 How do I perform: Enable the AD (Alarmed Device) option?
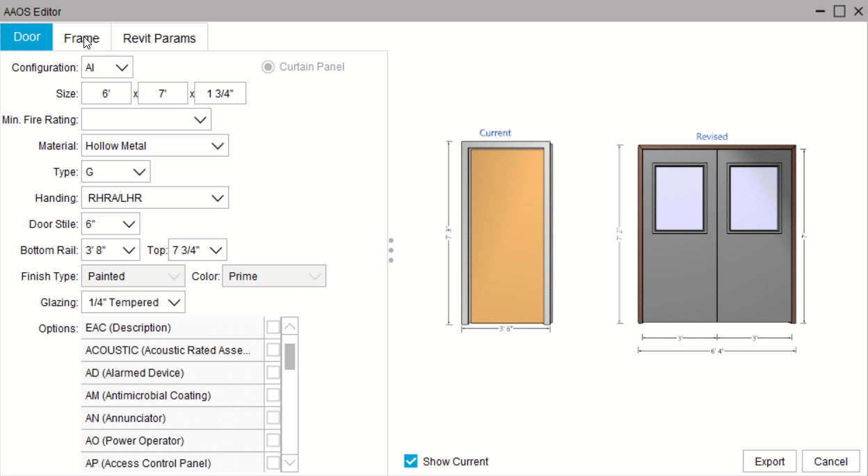click(x=273, y=372)
